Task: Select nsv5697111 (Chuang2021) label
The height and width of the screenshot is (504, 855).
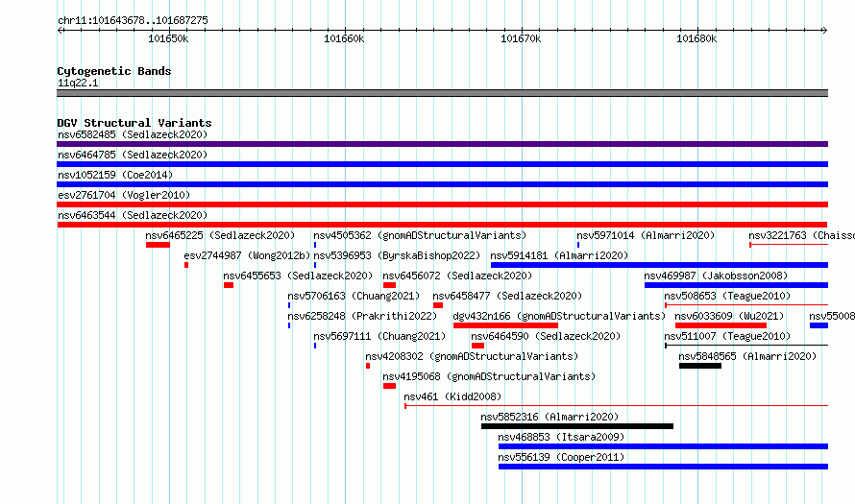Action: point(379,336)
